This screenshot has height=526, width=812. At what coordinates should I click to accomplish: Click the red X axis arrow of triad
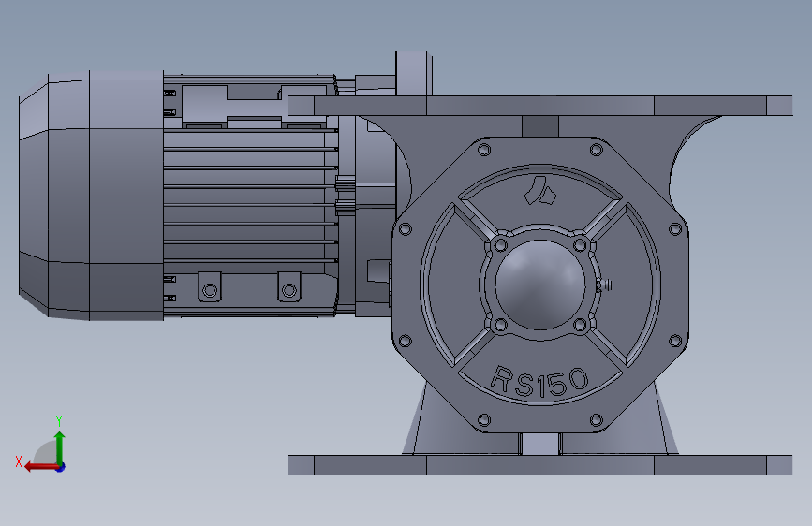pos(40,467)
